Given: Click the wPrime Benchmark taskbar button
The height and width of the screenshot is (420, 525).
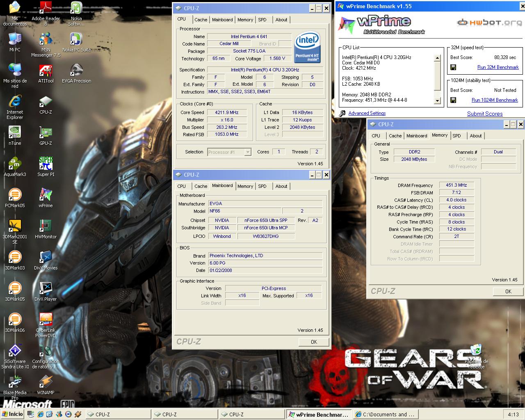Looking at the screenshot, I should pos(319,414).
